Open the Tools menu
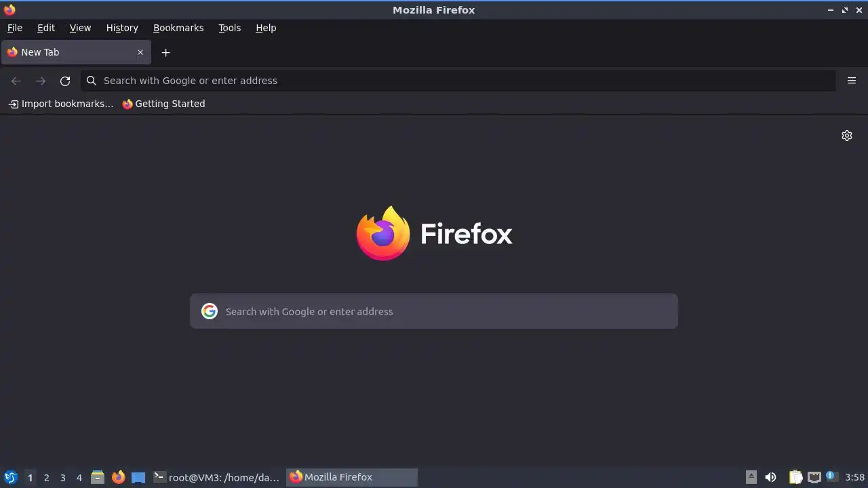Screen dimensions: 868x488 point(230,28)
